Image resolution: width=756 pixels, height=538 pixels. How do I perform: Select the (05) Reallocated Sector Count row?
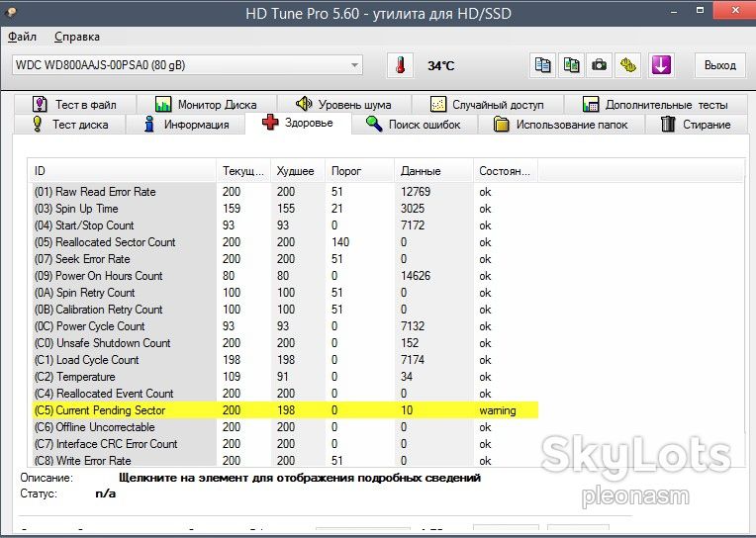285,242
